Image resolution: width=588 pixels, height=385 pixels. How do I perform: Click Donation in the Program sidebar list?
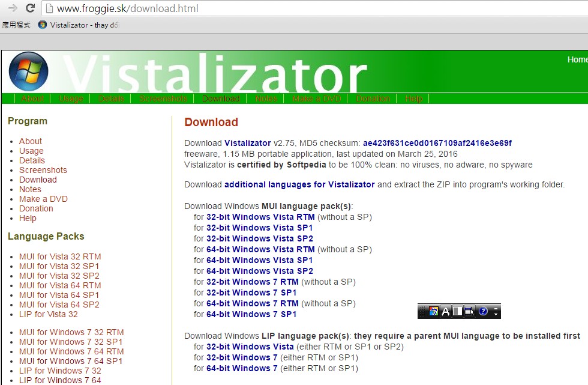[x=36, y=208]
